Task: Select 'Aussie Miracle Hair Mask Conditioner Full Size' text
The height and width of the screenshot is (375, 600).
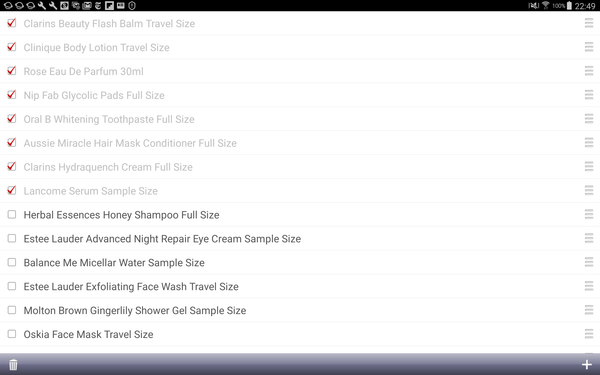Action: (x=130, y=143)
